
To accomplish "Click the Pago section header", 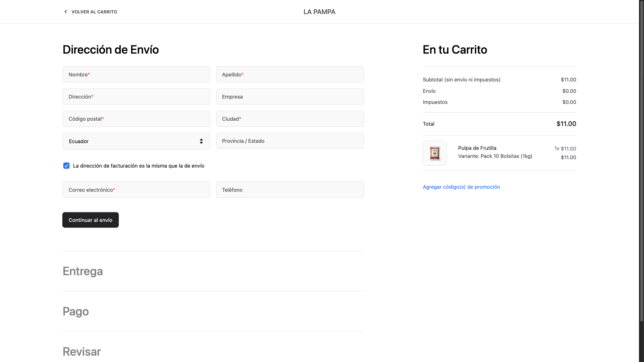I will coord(75,312).
